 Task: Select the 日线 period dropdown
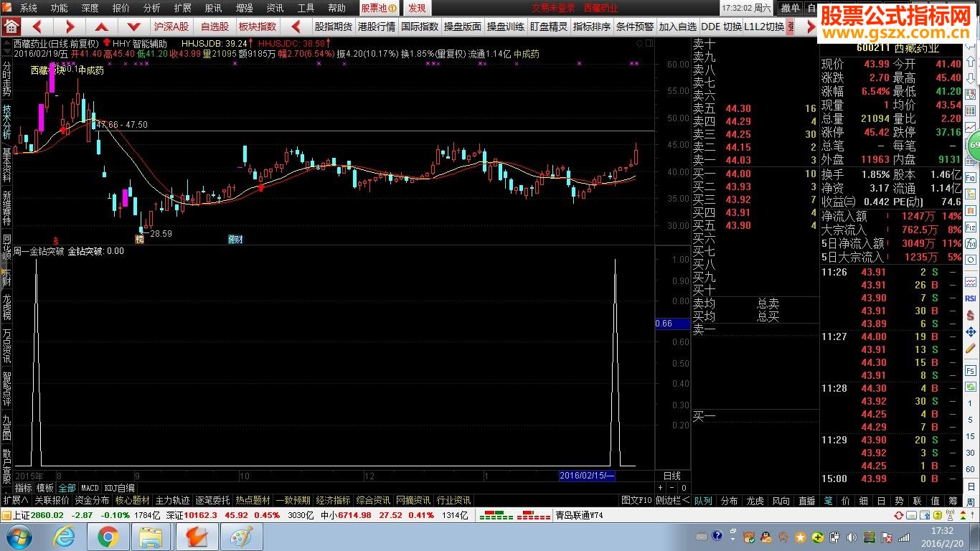(x=672, y=476)
